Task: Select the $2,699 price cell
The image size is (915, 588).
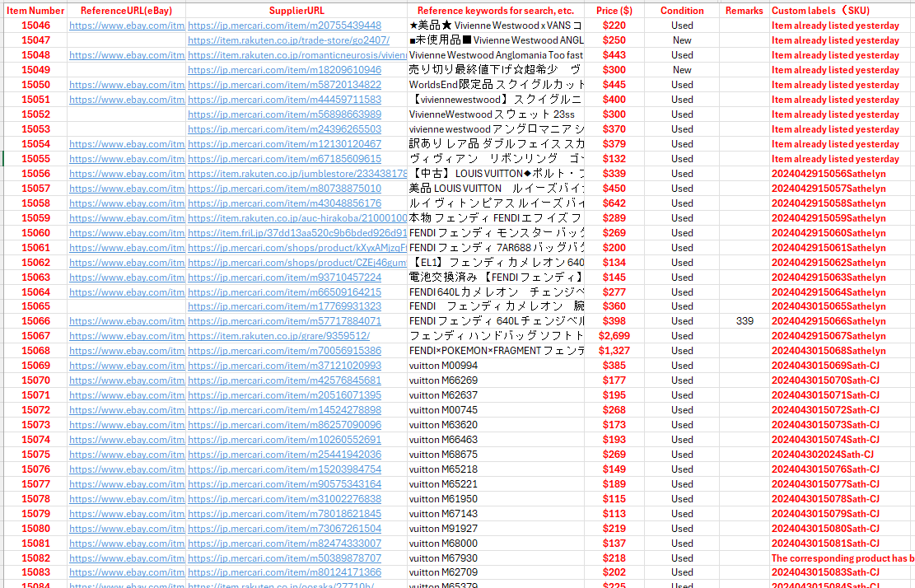Action: coord(614,336)
